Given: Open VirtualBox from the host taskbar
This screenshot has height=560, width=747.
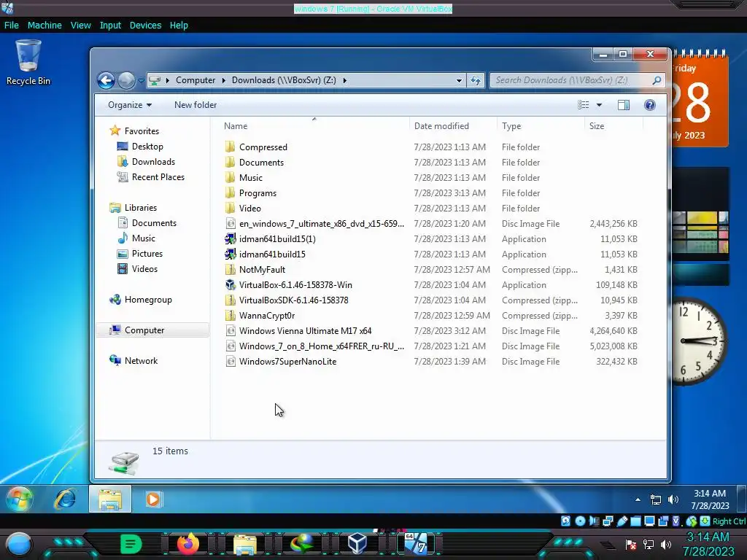Looking at the screenshot, I should pos(357,543).
